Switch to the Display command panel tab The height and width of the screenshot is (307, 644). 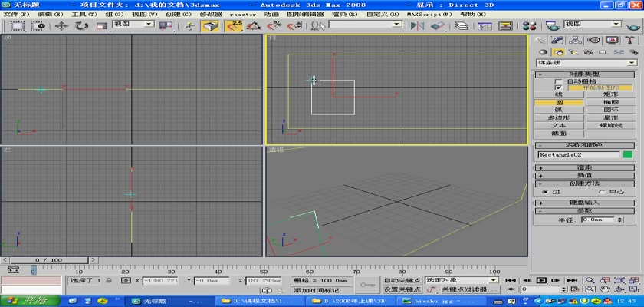[x=612, y=40]
